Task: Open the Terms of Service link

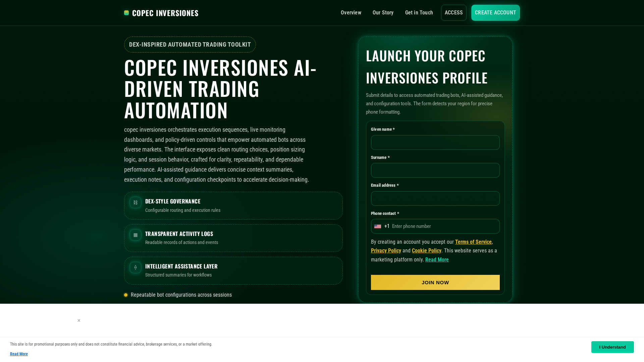Action: point(473,242)
